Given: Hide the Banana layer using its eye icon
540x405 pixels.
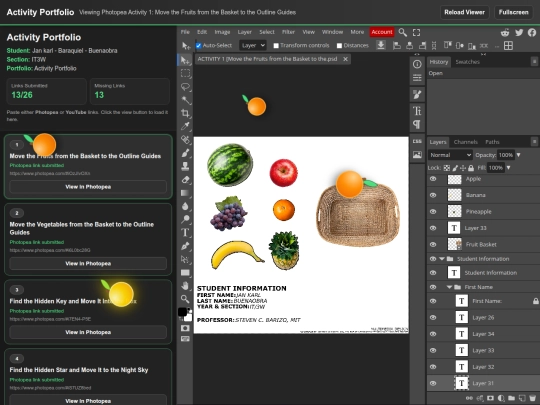Looking at the screenshot, I should tap(433, 195).
